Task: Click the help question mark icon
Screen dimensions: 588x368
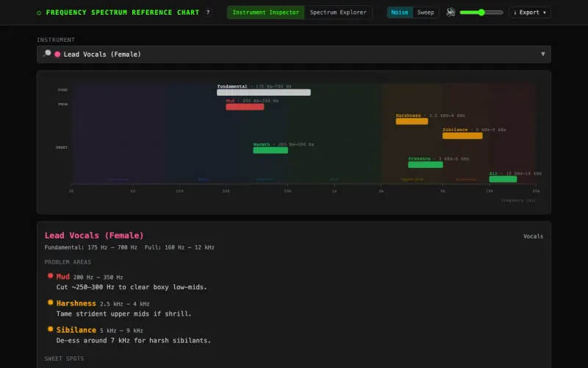Action: pyautogui.click(x=208, y=13)
